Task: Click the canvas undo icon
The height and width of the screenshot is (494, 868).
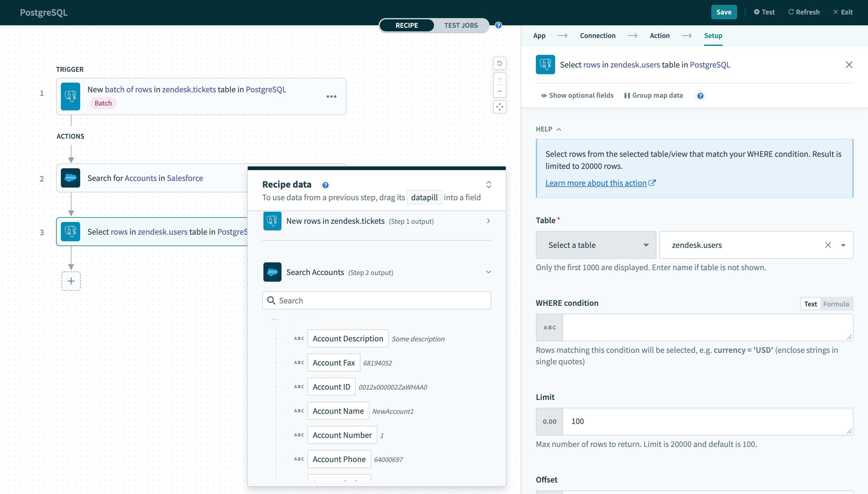Action: [499, 63]
